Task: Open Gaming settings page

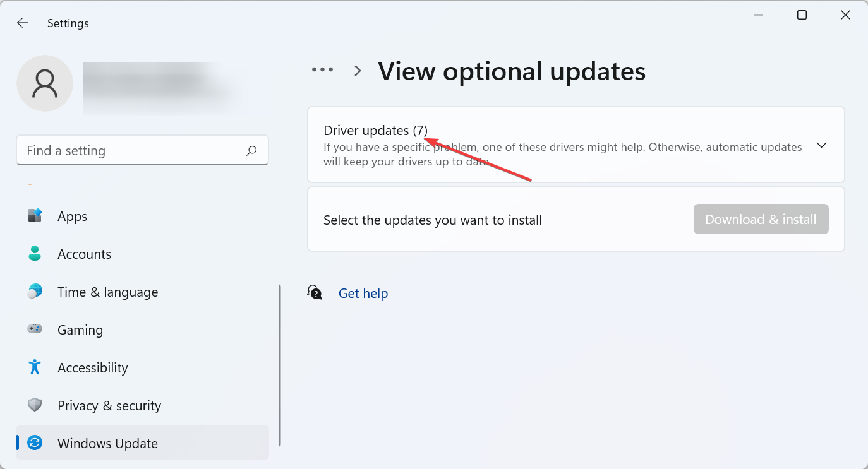Action: pos(143,329)
